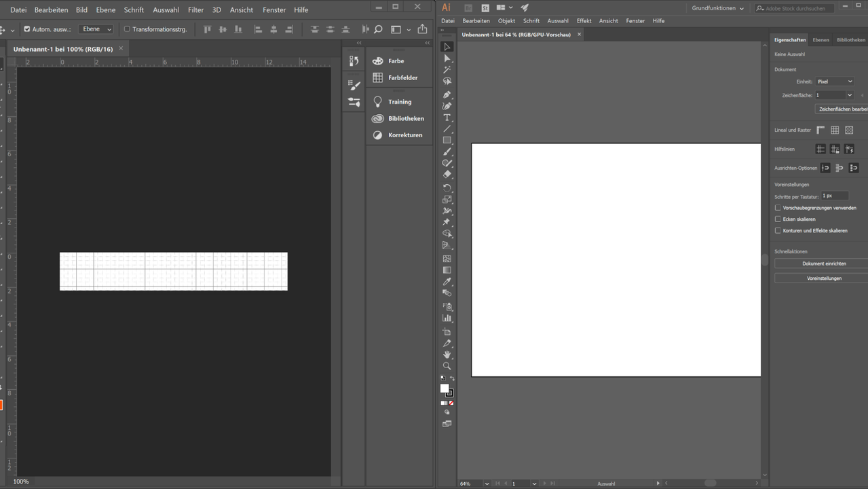Toggle the Ecken skalieren checkbox

coord(778,219)
